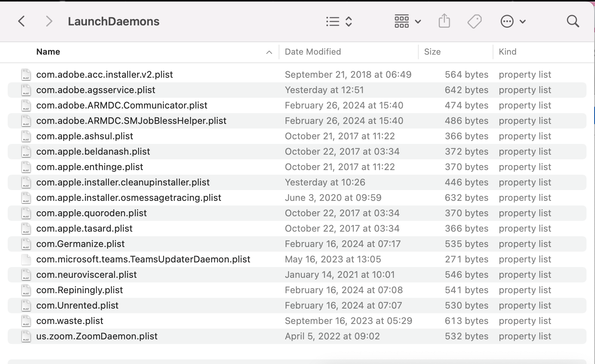
Task: Open the ellipsis Action menu dropdown
Action: click(x=513, y=21)
